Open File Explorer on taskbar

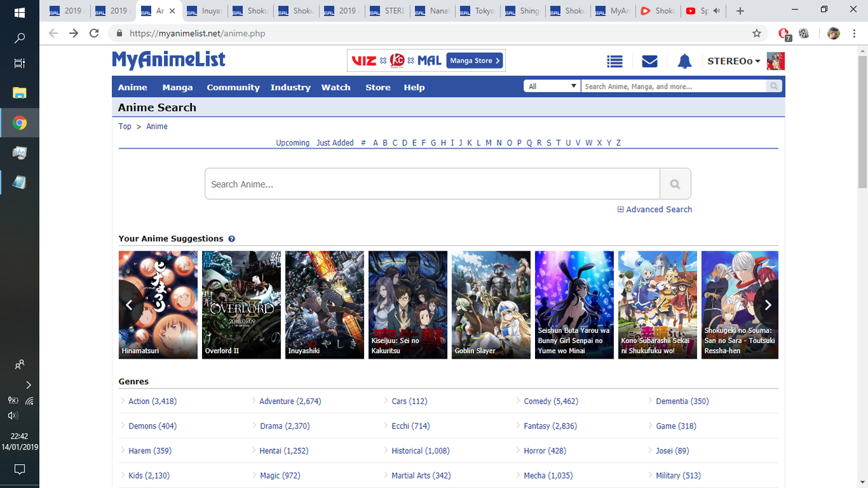click(20, 93)
